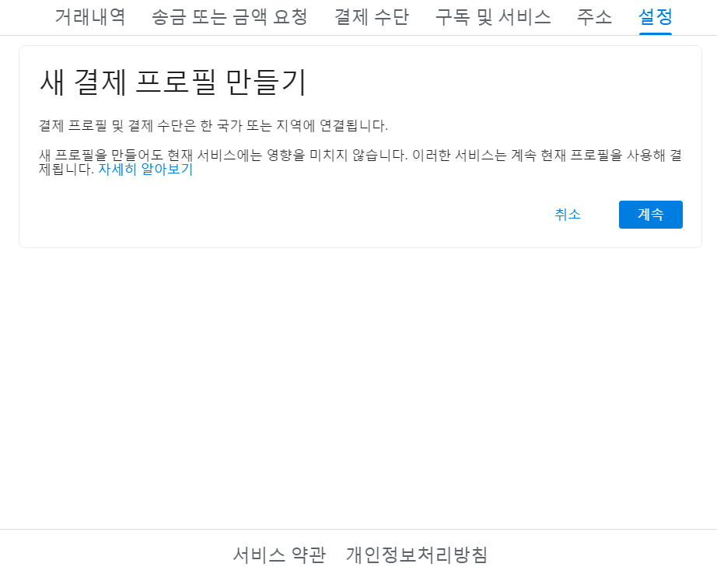Open 서비스 약관 footer link
The width and height of the screenshot is (717, 588).
(279, 555)
